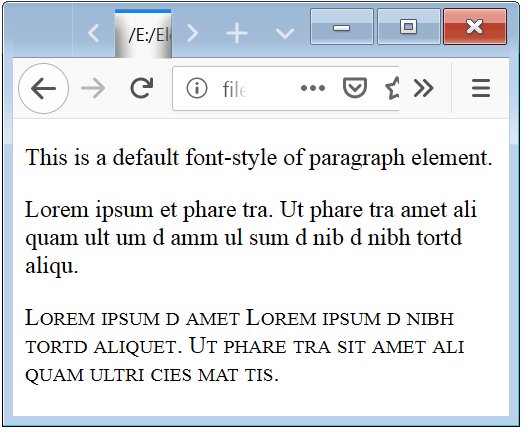Click the default font-style paragraph text

tap(259, 157)
